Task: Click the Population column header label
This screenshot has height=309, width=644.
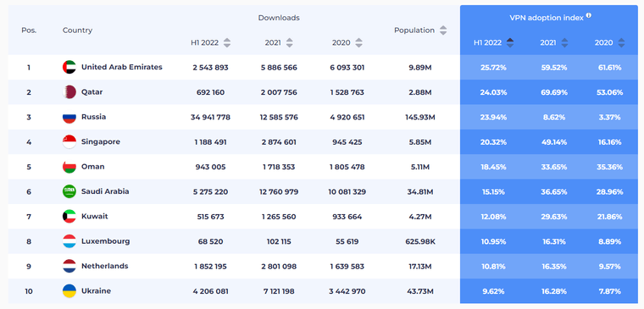Action: coord(414,30)
